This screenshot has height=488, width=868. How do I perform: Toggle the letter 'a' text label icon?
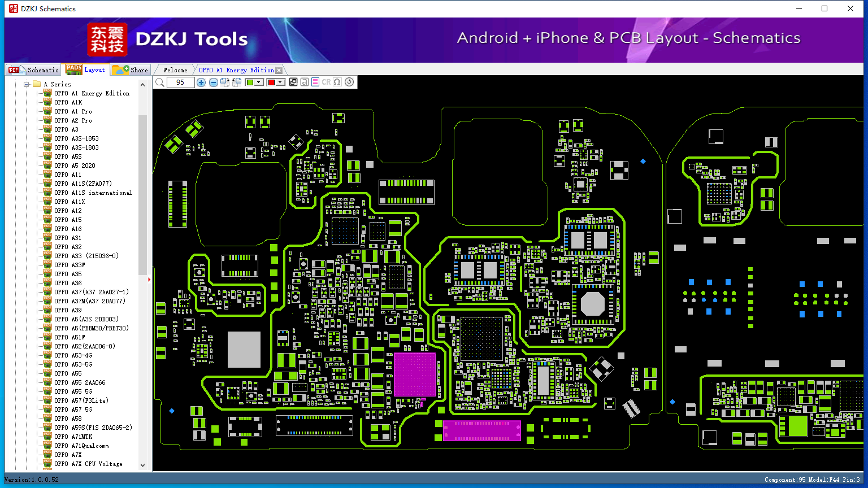click(304, 82)
